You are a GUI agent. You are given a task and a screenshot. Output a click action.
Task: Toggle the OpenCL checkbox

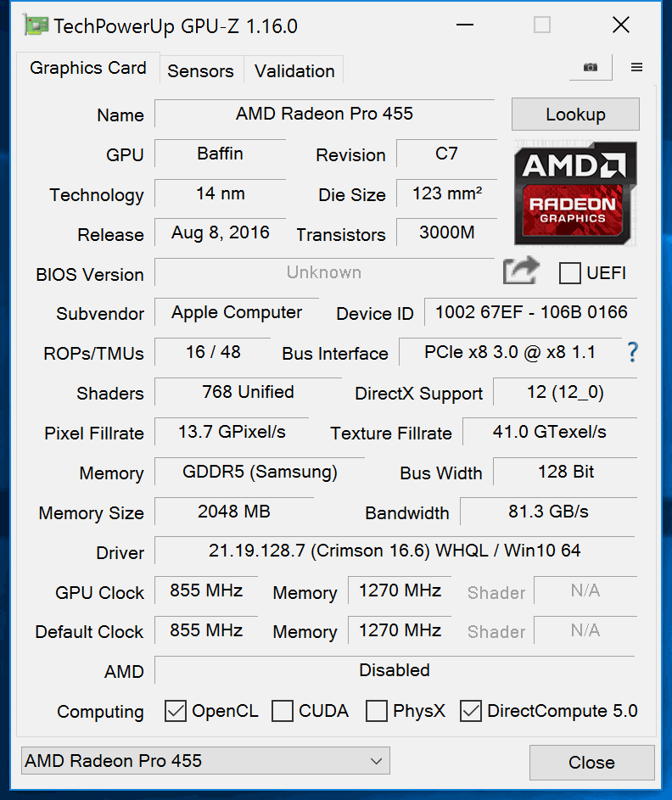tap(175, 711)
